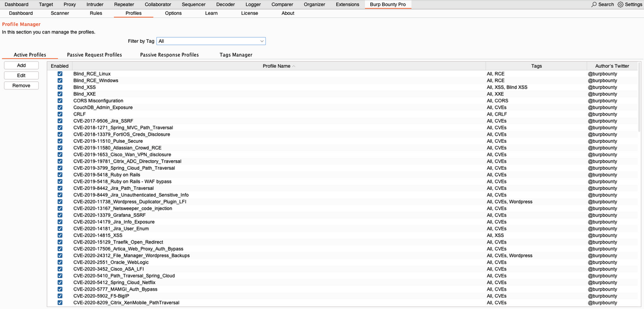Click the Remove profile button
The width and height of the screenshot is (644, 309).
pyautogui.click(x=21, y=86)
